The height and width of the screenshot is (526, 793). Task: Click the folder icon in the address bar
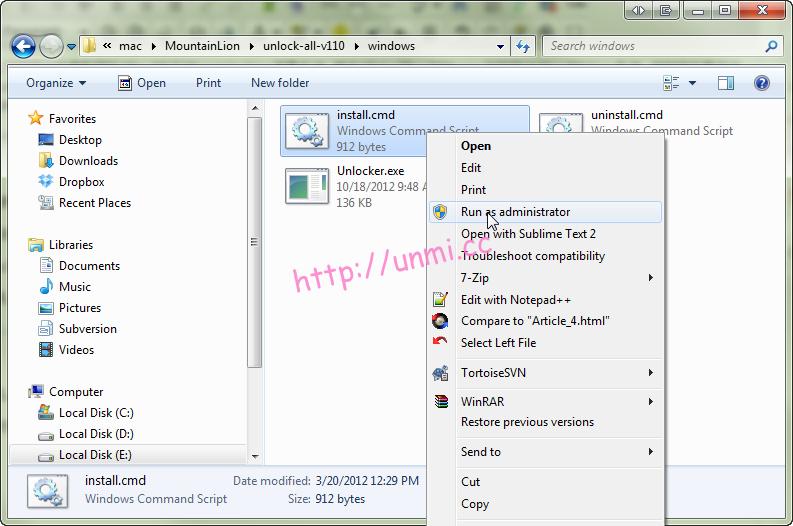(90, 46)
